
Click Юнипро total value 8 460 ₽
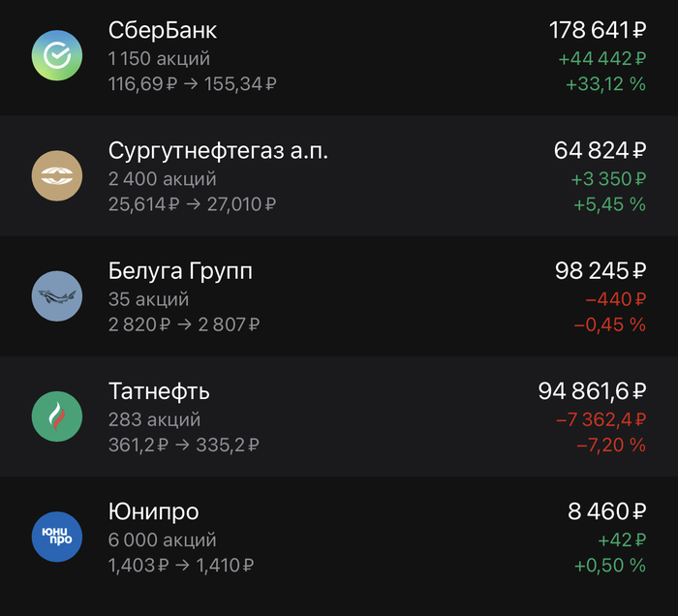[x=606, y=511]
